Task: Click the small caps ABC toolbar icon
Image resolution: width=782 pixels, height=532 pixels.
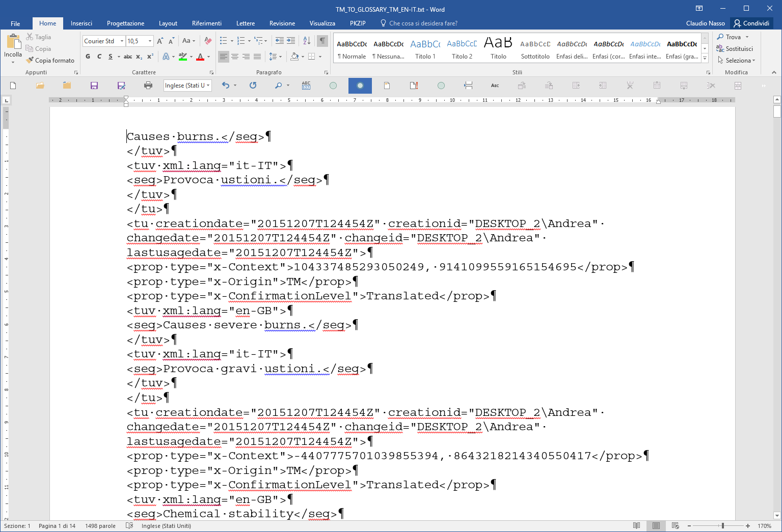Action: [495, 86]
